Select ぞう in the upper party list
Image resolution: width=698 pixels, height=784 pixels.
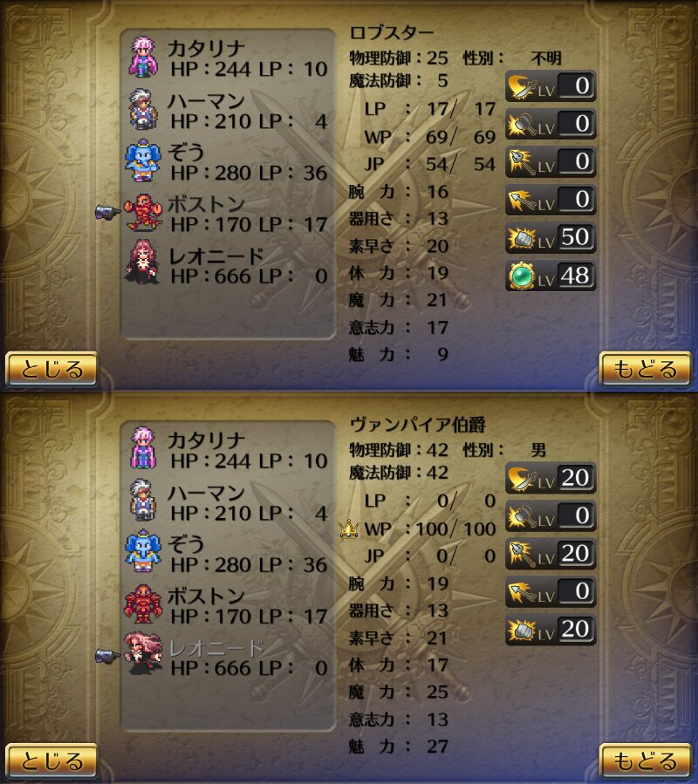point(229,162)
